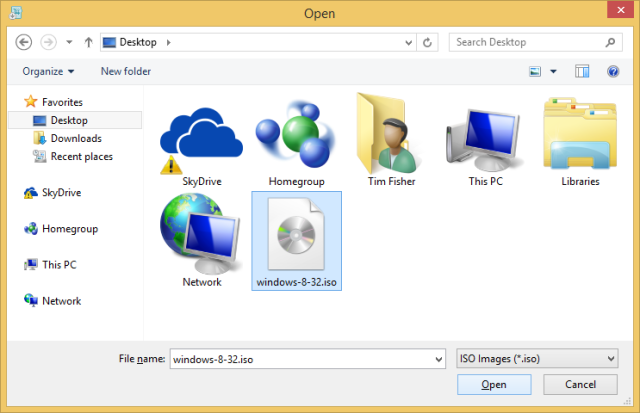
Task: Show the preview pane
Action: pyautogui.click(x=582, y=72)
